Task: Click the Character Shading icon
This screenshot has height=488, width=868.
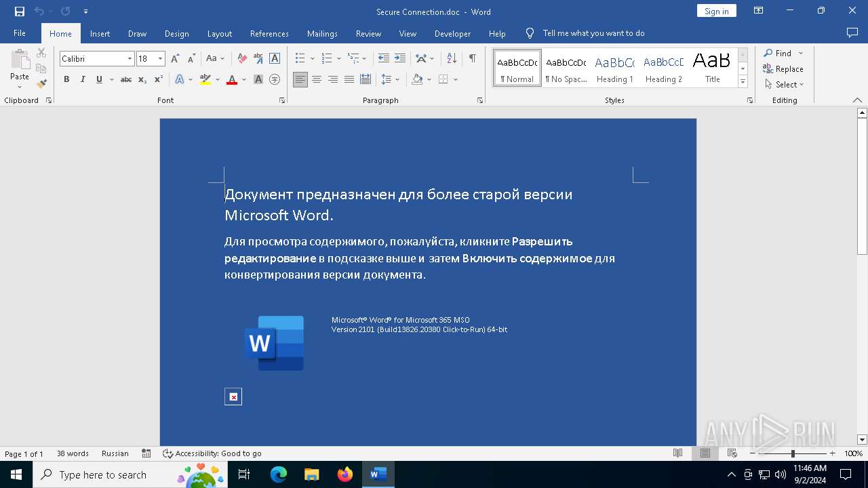Action: point(258,79)
